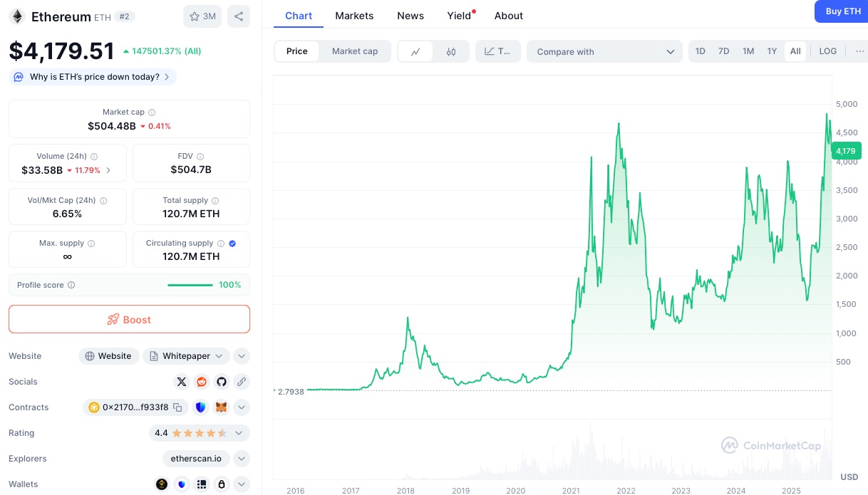Expand more Explorers chevron

(242, 459)
